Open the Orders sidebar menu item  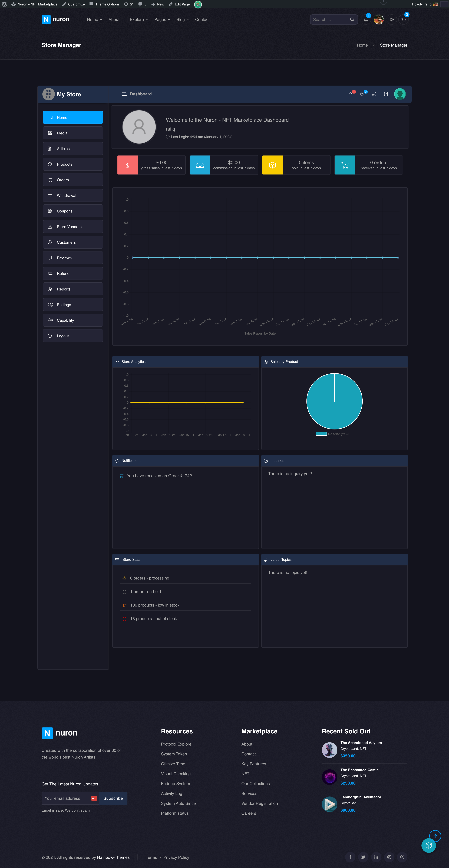pyautogui.click(x=73, y=180)
